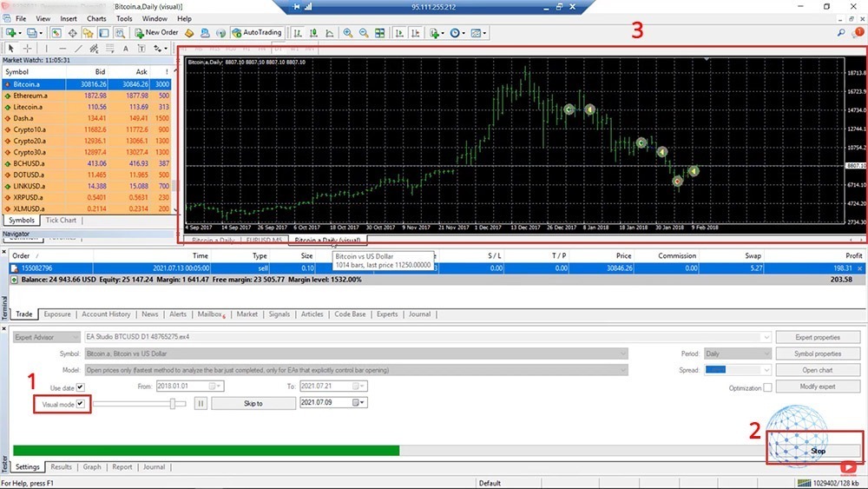Open the Periods clock icon dropdown

pyautogui.click(x=457, y=33)
